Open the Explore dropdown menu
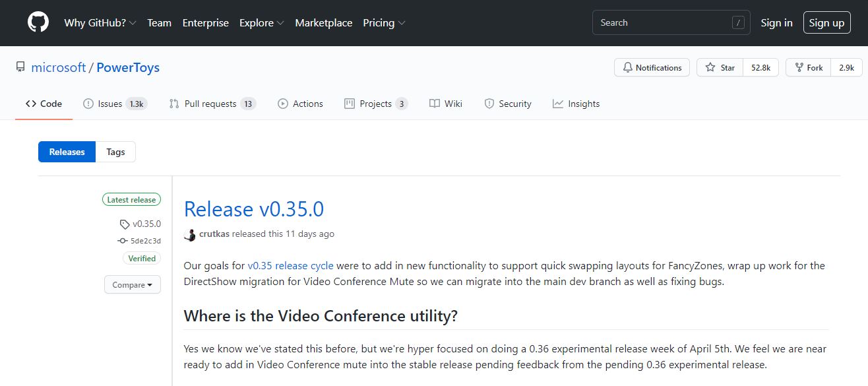Image resolution: width=868 pixels, height=386 pixels. tap(262, 22)
